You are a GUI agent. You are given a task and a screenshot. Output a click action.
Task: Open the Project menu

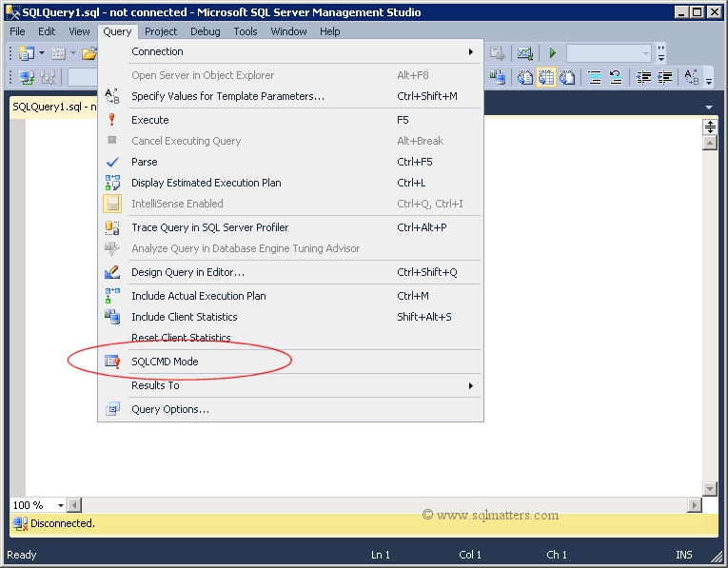(161, 31)
